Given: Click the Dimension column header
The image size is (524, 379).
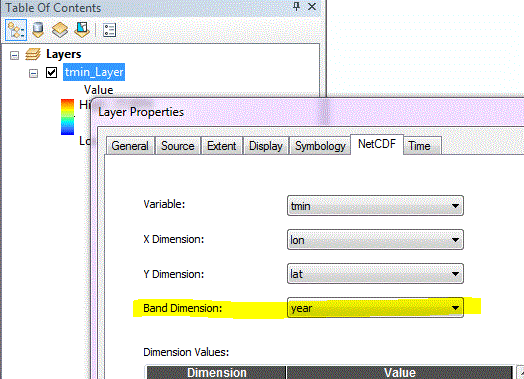Looking at the screenshot, I should [217, 372].
